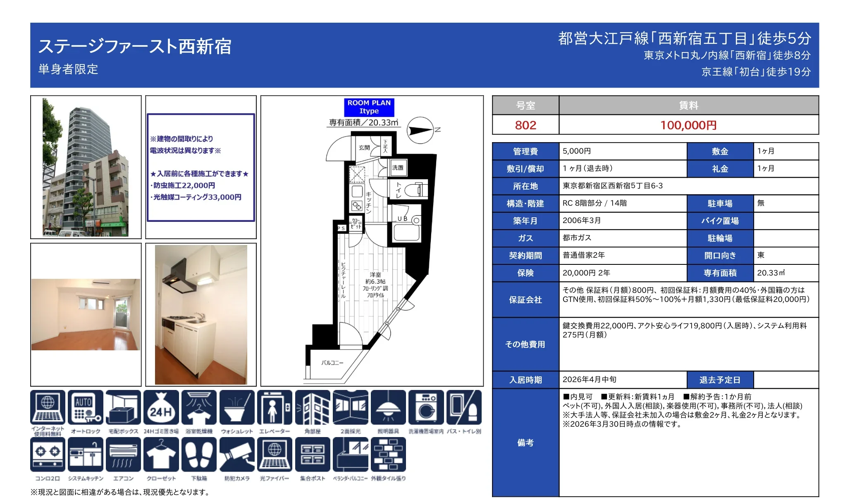Click the auto-lock amenity icon
850x504 pixels.
point(86,407)
